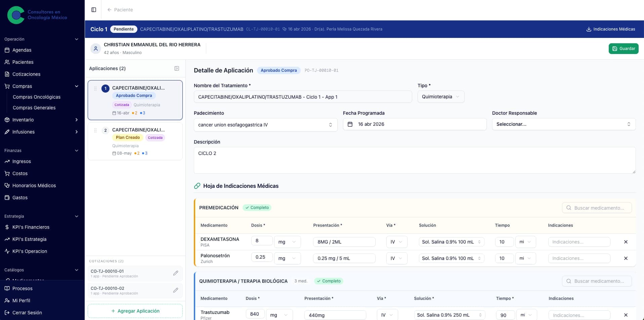Screen dimensions: 644x320
Task: Open Compras Generales
Action: 34,108
